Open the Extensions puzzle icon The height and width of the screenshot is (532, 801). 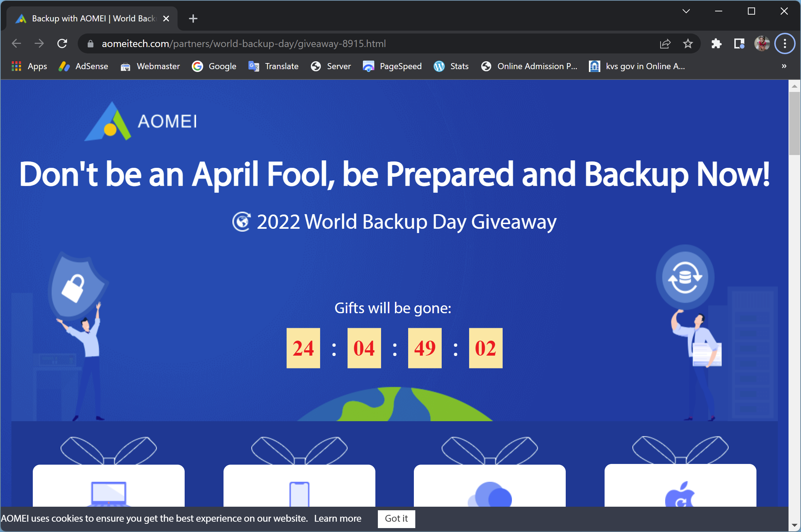pos(717,43)
